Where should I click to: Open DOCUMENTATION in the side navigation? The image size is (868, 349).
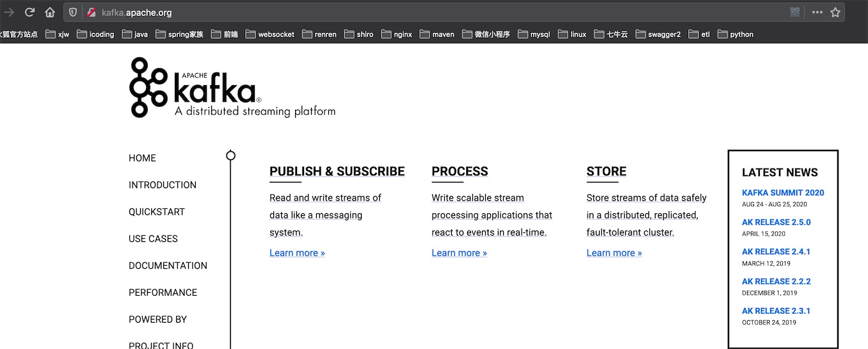tap(168, 266)
